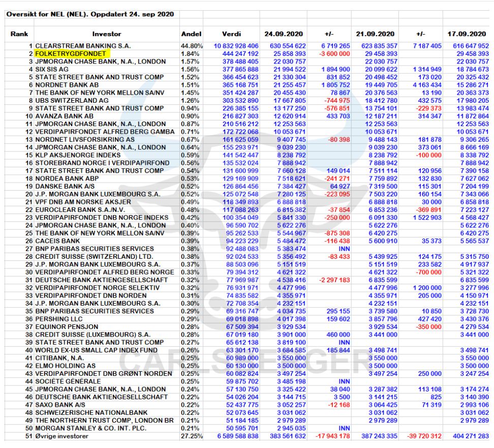
Task: Click INN marker in BNP PARIBAS row 27
Action: coord(344,249)
